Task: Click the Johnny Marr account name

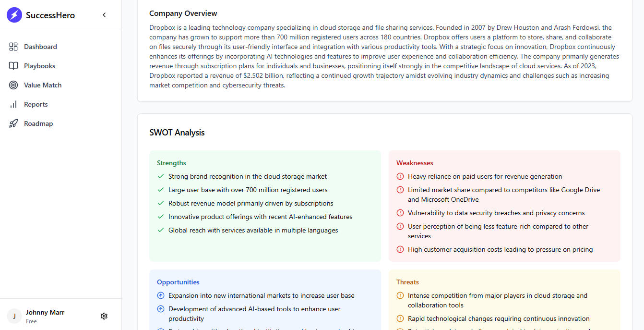Action: 45,312
